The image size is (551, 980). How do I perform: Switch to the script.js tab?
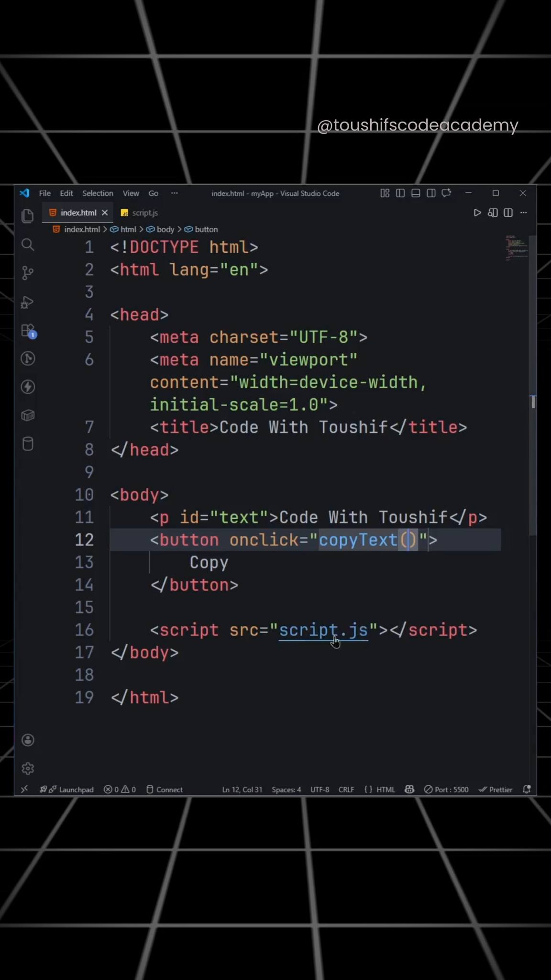pyautogui.click(x=139, y=212)
